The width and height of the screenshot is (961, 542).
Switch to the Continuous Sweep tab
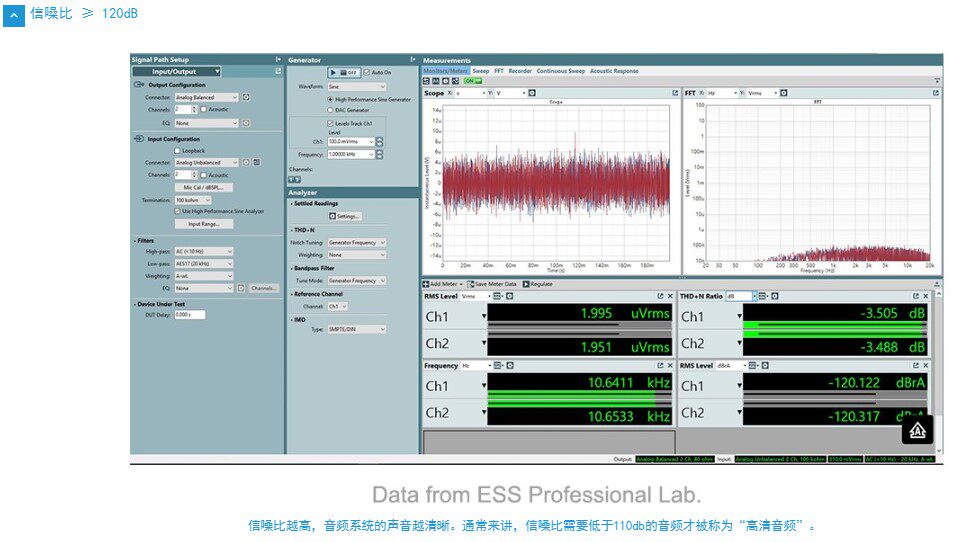561,71
